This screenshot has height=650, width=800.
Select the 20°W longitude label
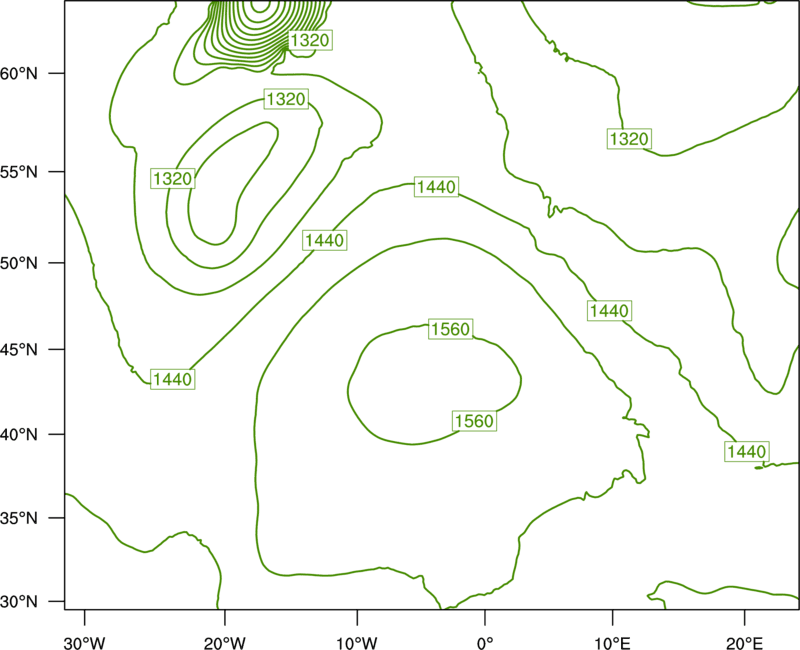click(225, 643)
